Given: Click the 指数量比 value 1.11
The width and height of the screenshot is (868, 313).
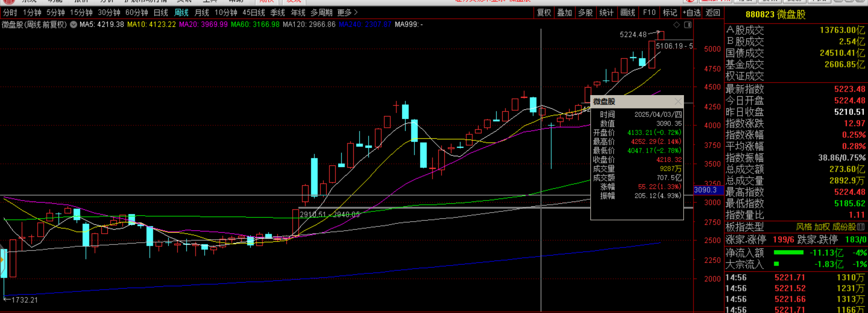Looking at the screenshot, I should [857, 215].
